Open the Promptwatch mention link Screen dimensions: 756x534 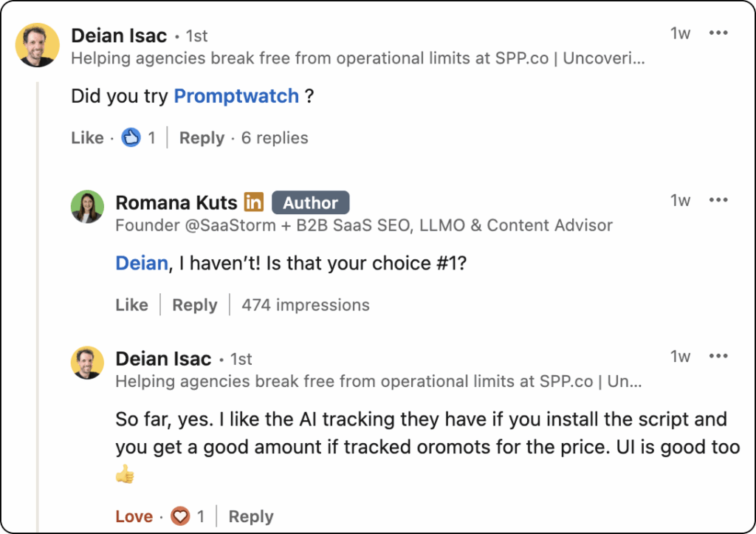pyautogui.click(x=236, y=96)
